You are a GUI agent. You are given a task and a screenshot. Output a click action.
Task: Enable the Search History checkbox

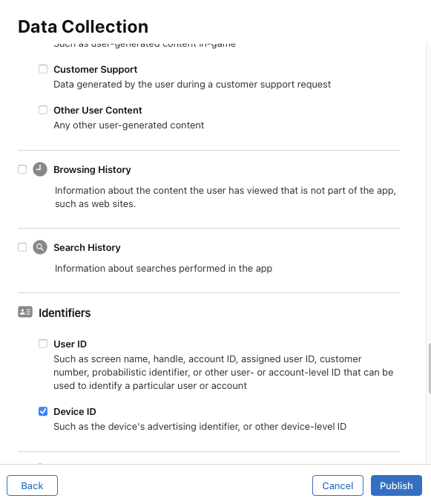(22, 247)
